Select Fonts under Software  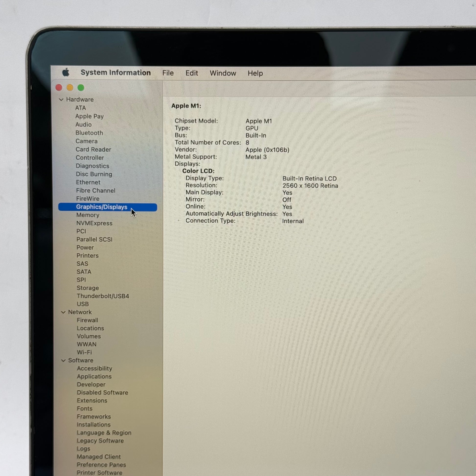coord(84,409)
